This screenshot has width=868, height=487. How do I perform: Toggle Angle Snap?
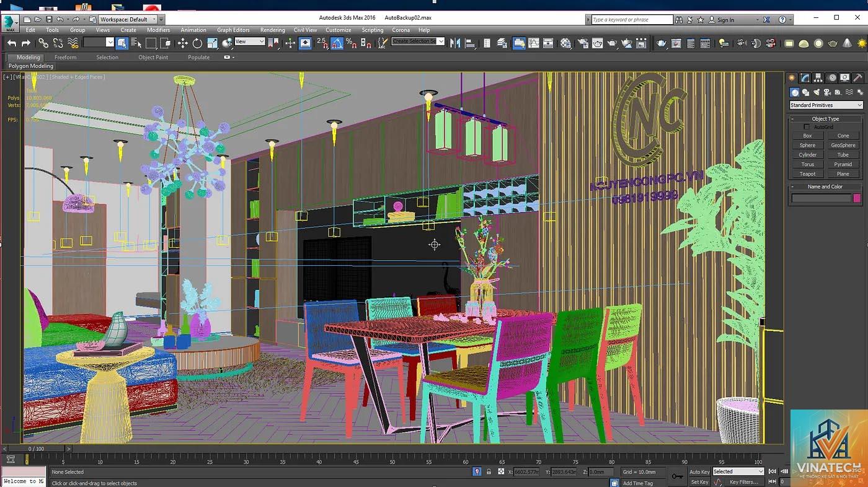337,43
